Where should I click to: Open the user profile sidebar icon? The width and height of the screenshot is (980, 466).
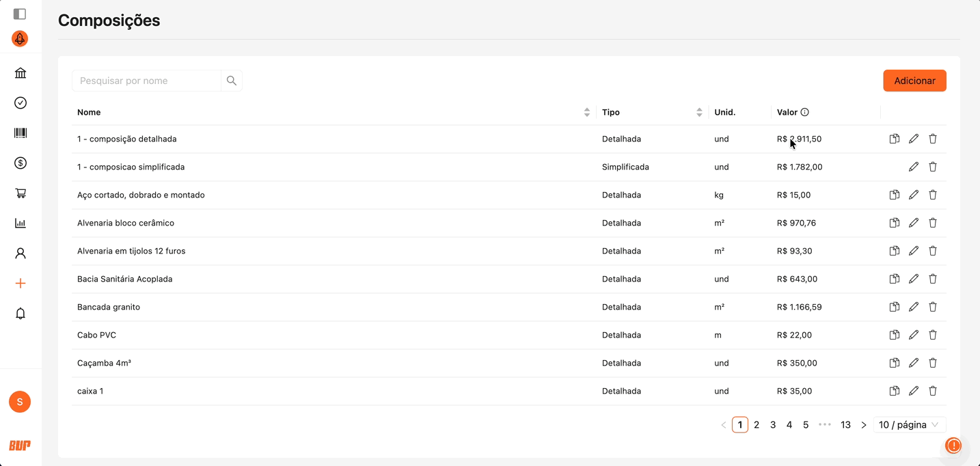tap(21, 253)
